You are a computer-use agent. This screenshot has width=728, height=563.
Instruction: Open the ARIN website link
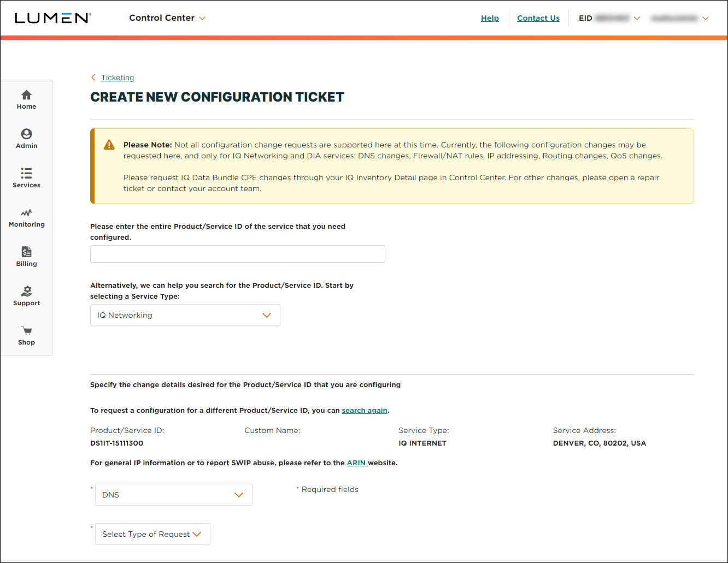point(356,463)
